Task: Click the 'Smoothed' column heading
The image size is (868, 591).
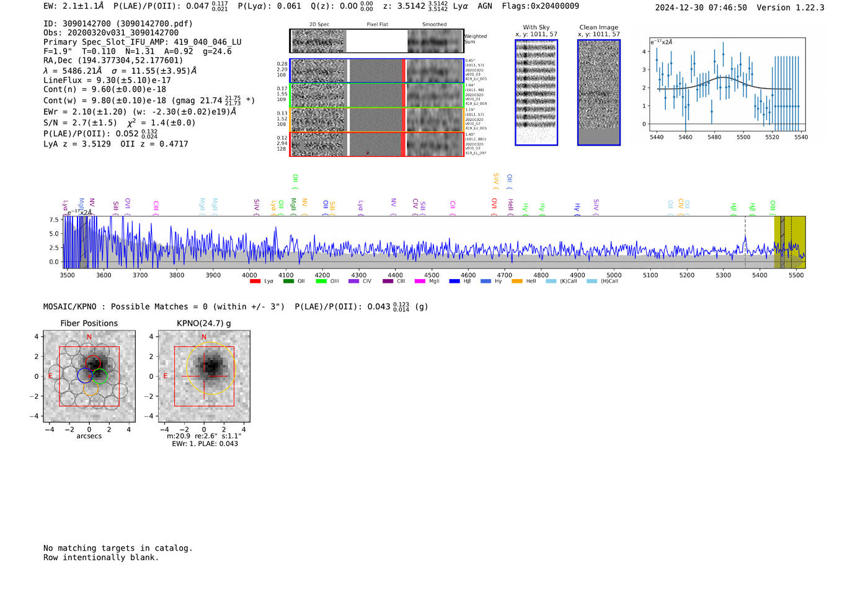Action: [x=435, y=25]
